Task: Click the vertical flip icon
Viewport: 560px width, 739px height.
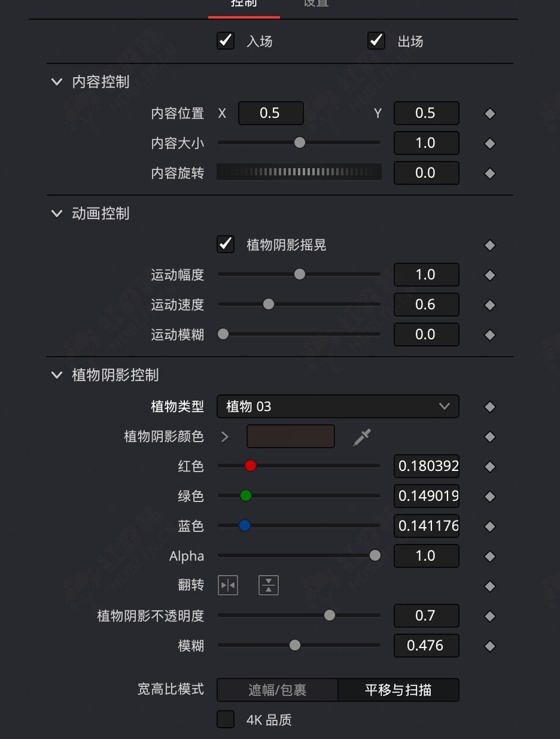Action: click(269, 585)
